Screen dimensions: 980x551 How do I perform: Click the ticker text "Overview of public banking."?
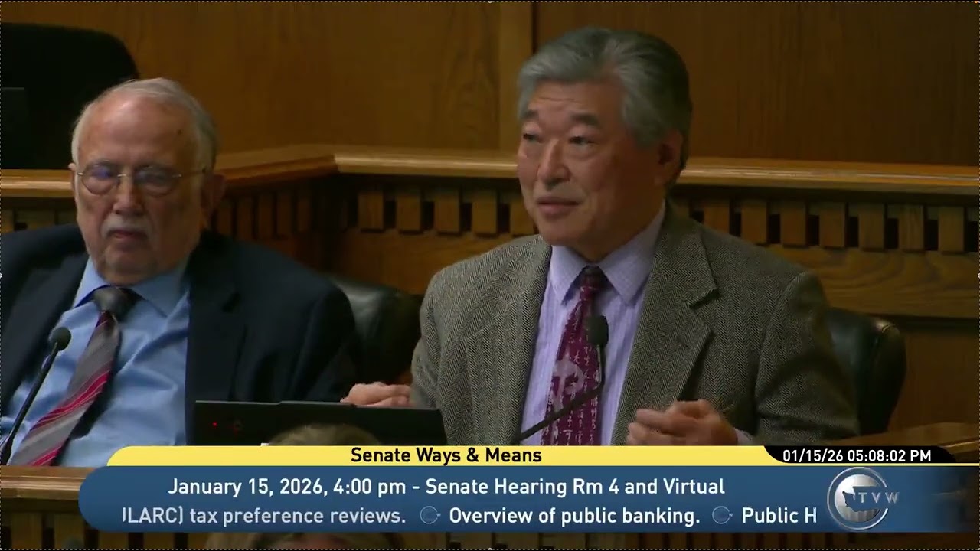coord(574,516)
